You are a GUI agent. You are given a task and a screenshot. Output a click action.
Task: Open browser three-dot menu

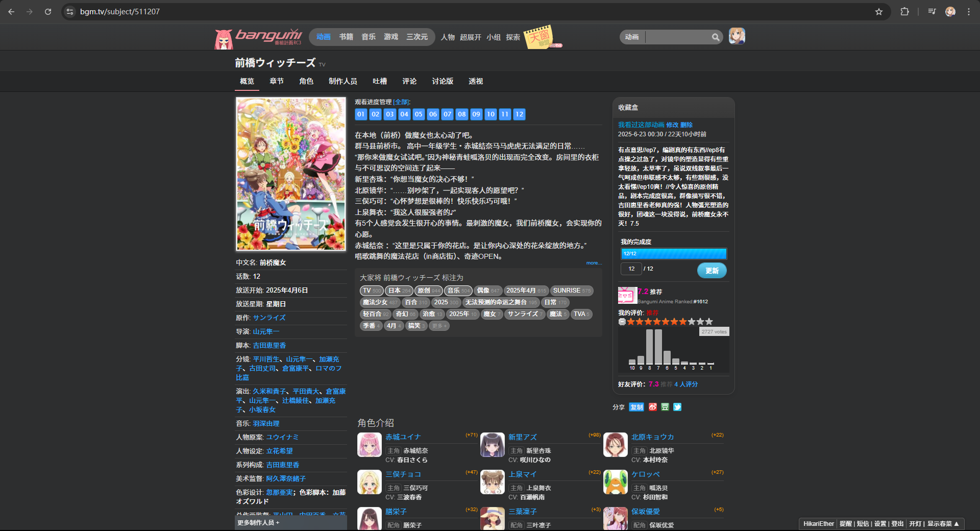[x=969, y=12]
